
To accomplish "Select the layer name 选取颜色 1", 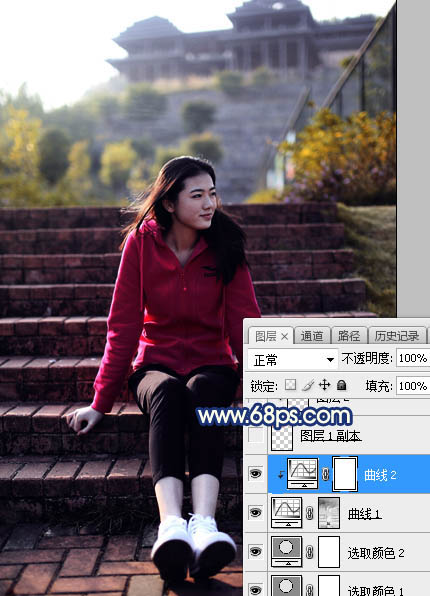I will click(x=376, y=591).
